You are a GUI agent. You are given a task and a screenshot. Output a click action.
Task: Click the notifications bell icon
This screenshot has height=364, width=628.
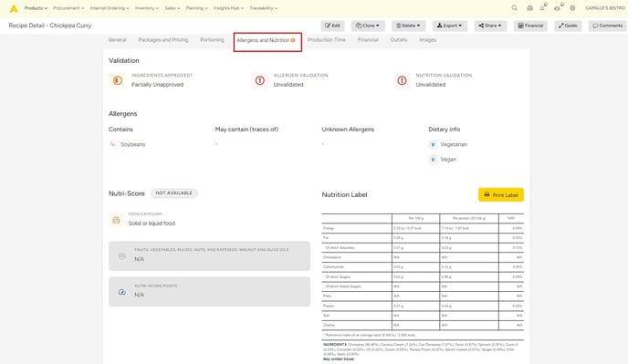point(542,8)
